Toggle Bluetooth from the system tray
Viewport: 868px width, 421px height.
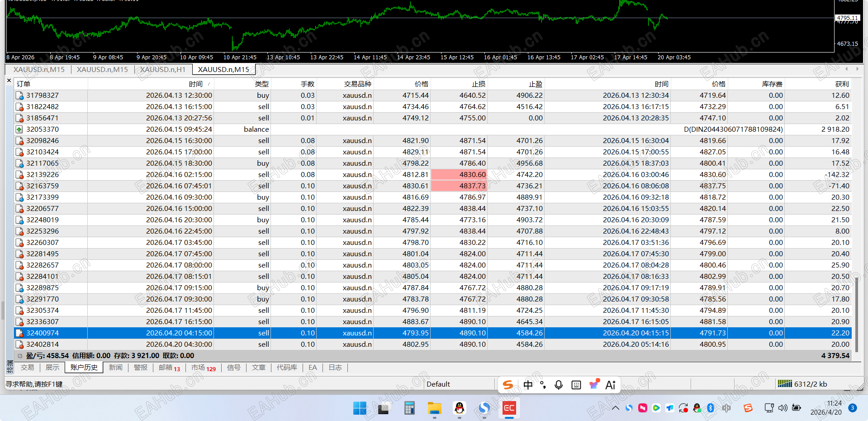tap(711, 408)
